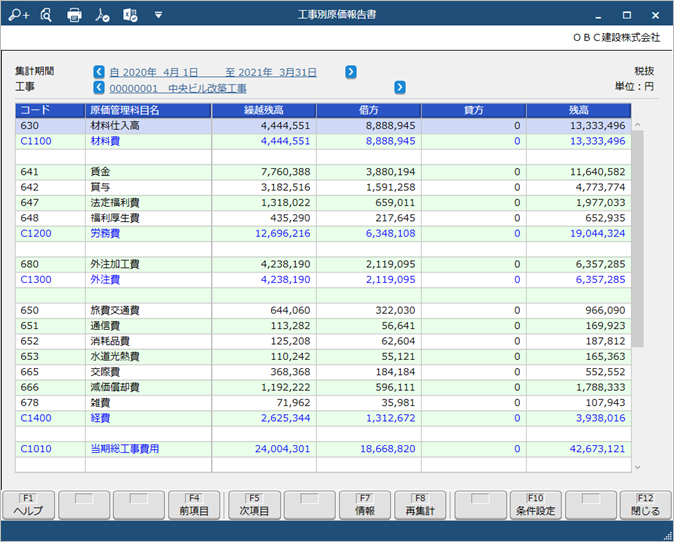Select the 水道光熱費 row name
The height and width of the screenshot is (542, 674).
point(115,357)
